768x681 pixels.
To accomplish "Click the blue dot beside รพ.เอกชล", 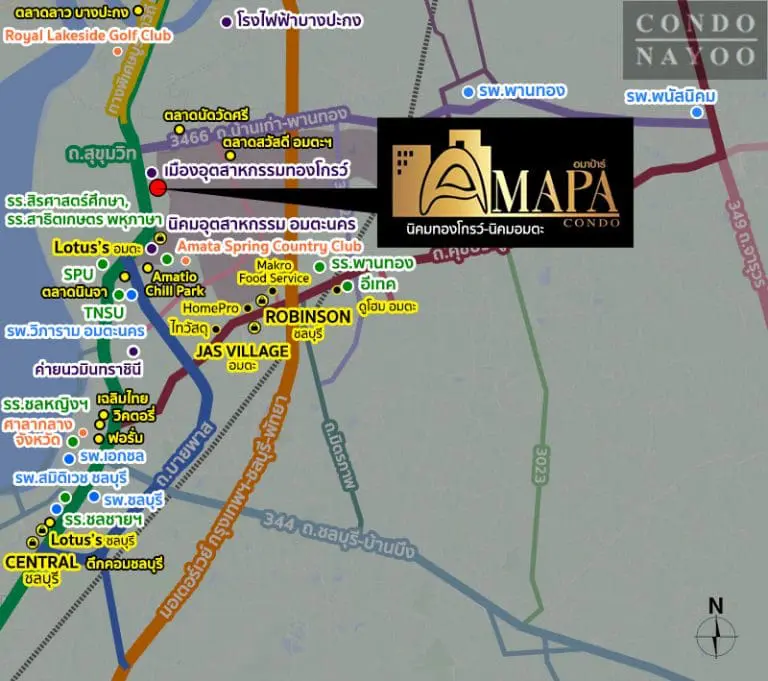I will 69,459.
